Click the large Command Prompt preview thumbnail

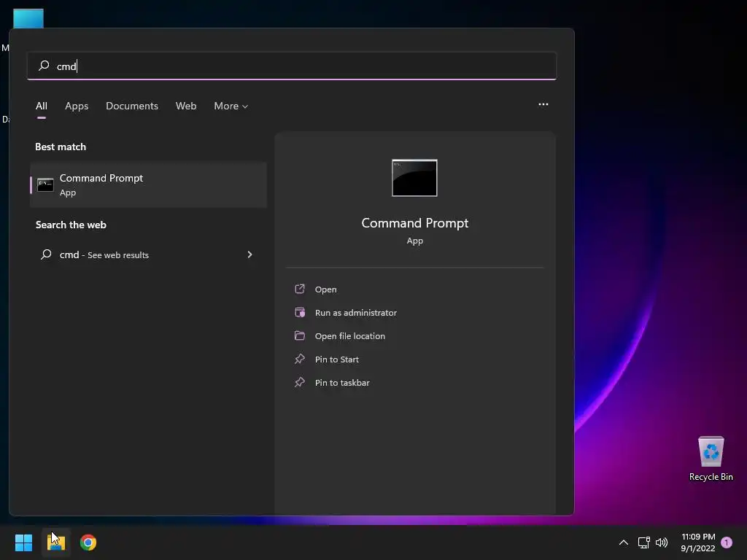(414, 178)
